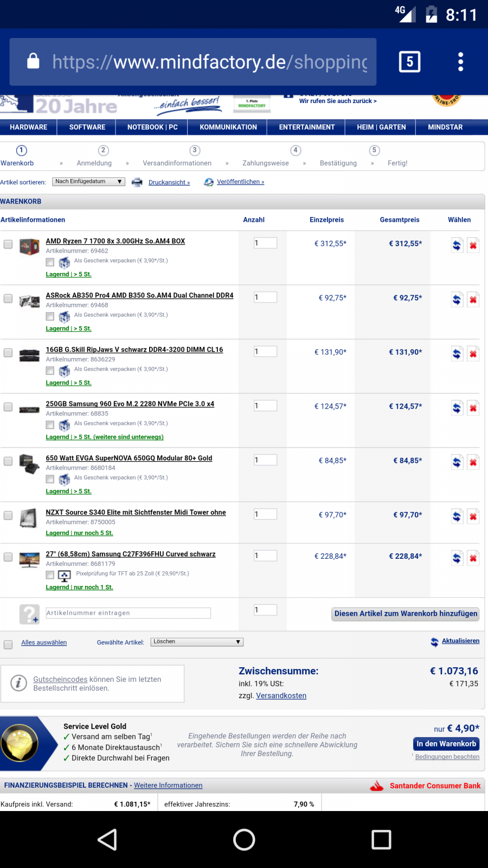488x868 pixels.
Task: Focus the Artikelnummer eintragen field
Action: coord(129,613)
